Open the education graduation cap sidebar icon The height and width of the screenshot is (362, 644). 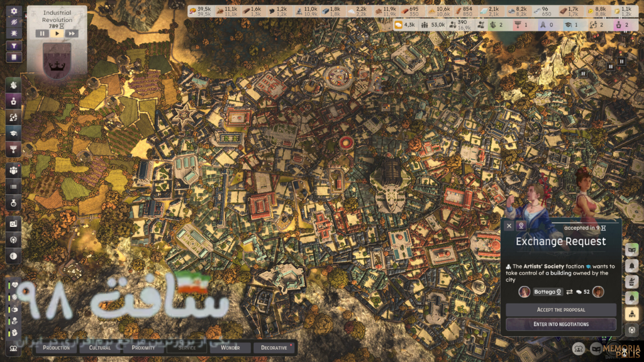[x=14, y=133]
